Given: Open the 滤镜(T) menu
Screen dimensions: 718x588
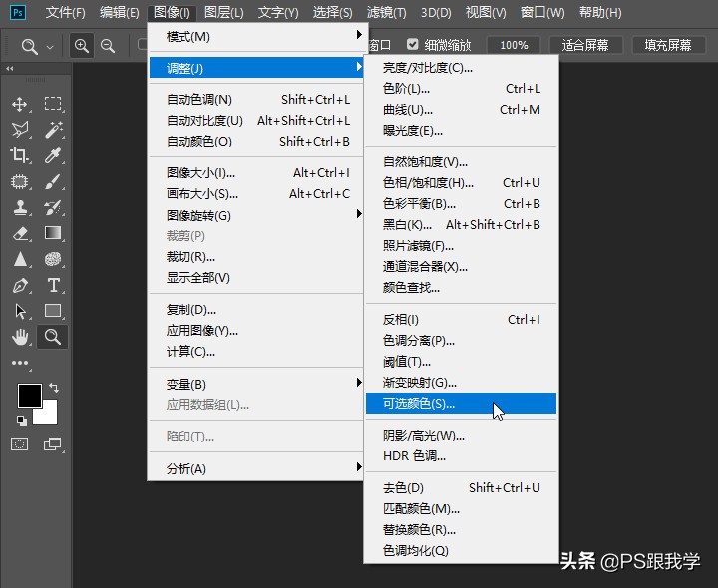Looking at the screenshot, I should (x=386, y=12).
